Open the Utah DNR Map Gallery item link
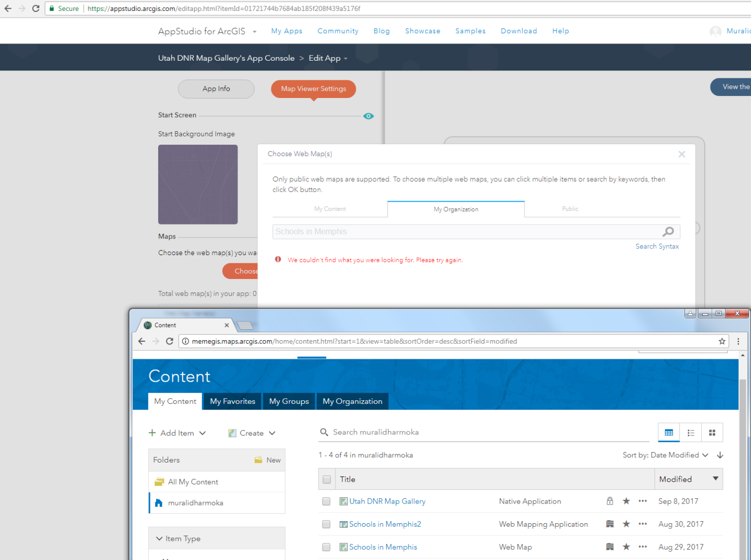Viewport: 751px width, 560px height. 387,501
